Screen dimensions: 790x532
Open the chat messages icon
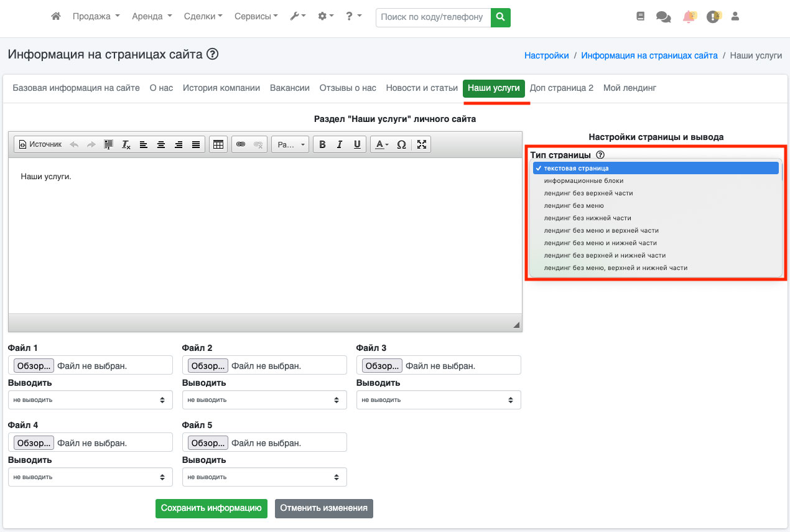(664, 17)
